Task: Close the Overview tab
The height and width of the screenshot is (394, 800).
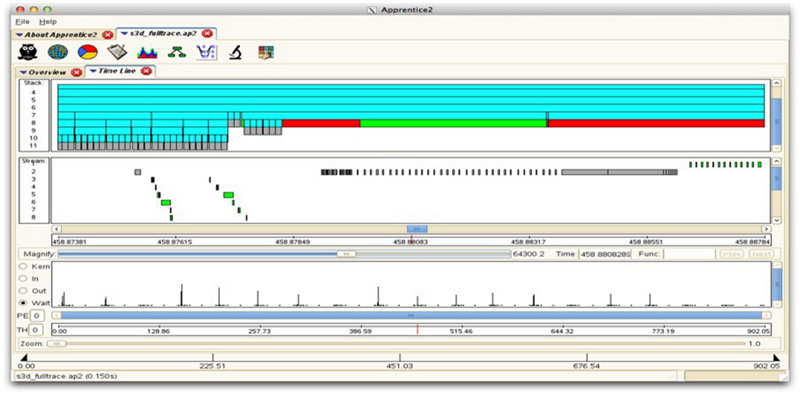Action: 77,72
